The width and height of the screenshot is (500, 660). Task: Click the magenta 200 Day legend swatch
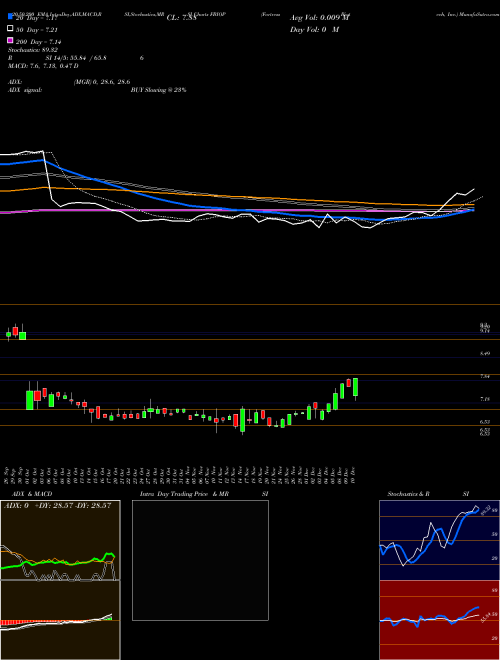pos(11,40)
